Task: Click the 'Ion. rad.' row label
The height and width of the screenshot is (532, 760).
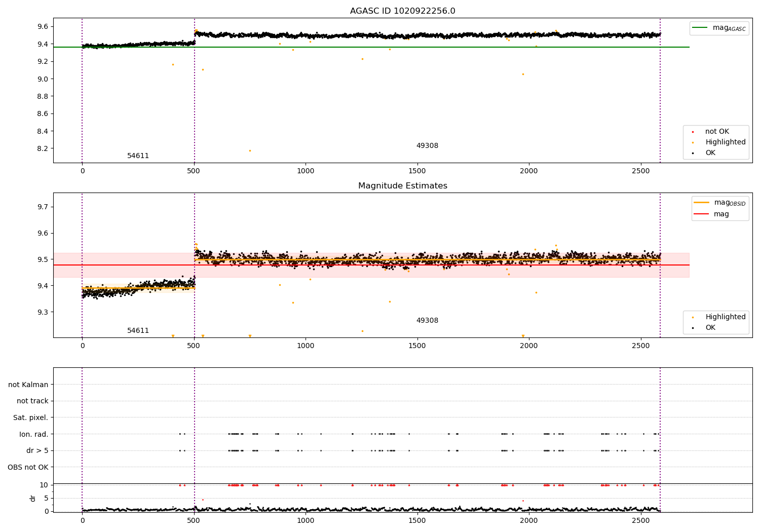Action: (x=34, y=435)
